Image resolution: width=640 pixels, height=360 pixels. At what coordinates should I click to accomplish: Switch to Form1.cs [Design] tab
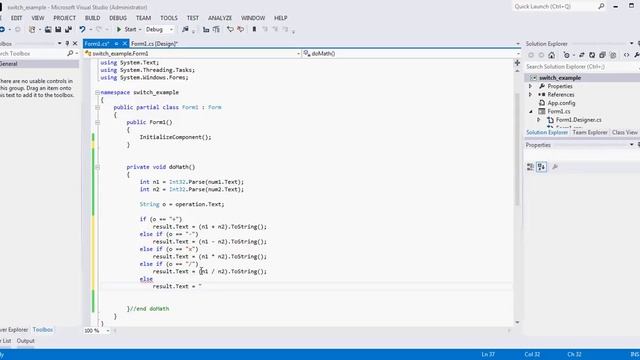pos(154,44)
